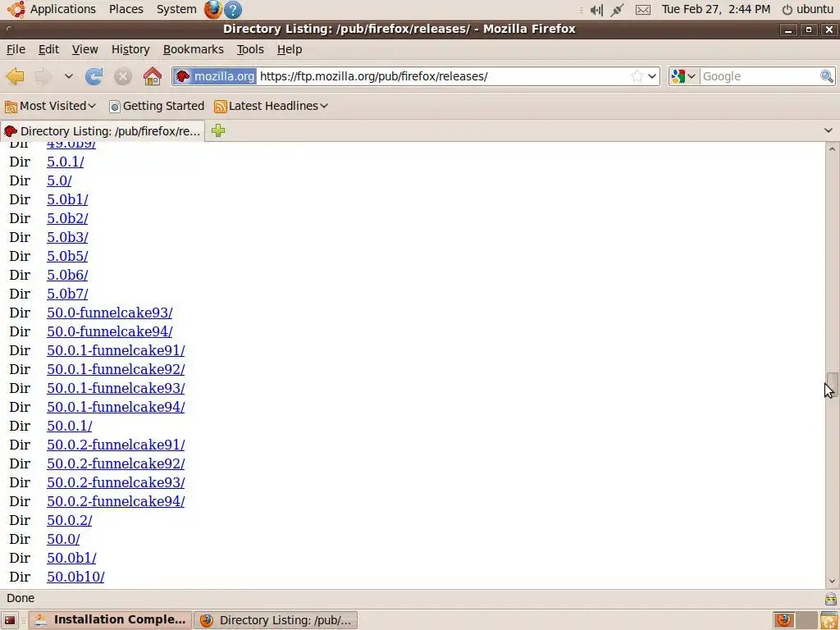Click the date and time clock
840x630 pixels.
point(715,9)
